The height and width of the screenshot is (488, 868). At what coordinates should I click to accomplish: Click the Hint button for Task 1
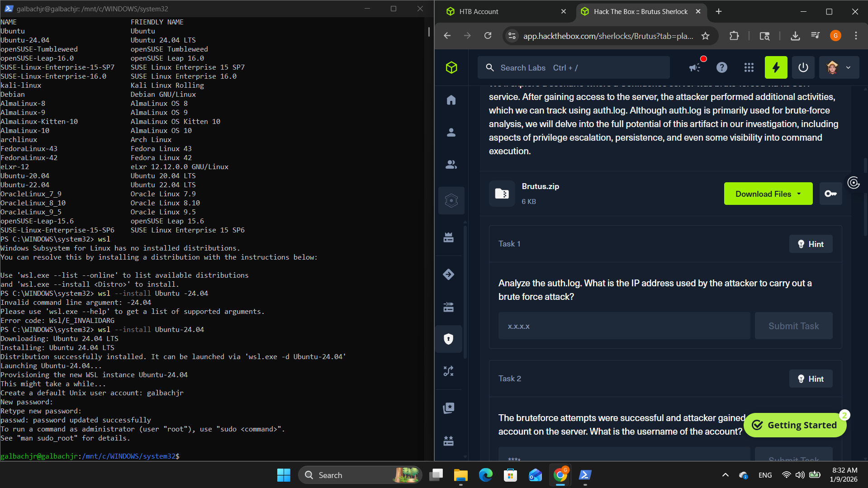coord(811,244)
